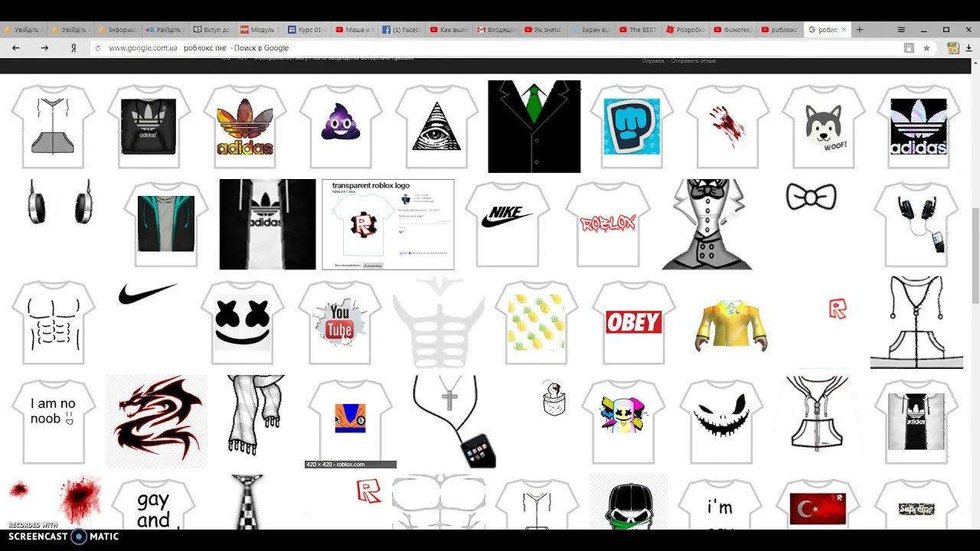Open the blood splatter t-shirt image

pyautogui.click(x=727, y=126)
